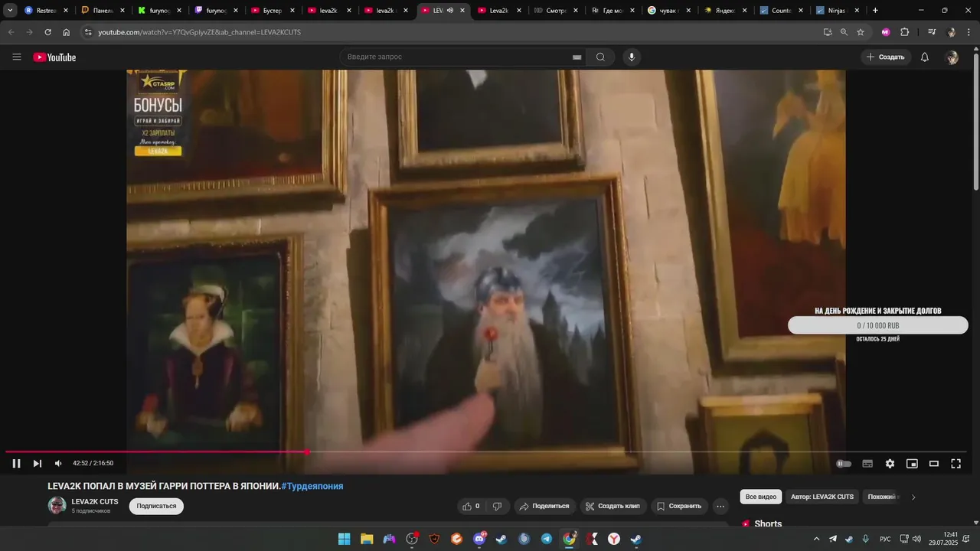The width and height of the screenshot is (980, 551).
Task: Start voice search with microphone
Action: pyautogui.click(x=632, y=57)
